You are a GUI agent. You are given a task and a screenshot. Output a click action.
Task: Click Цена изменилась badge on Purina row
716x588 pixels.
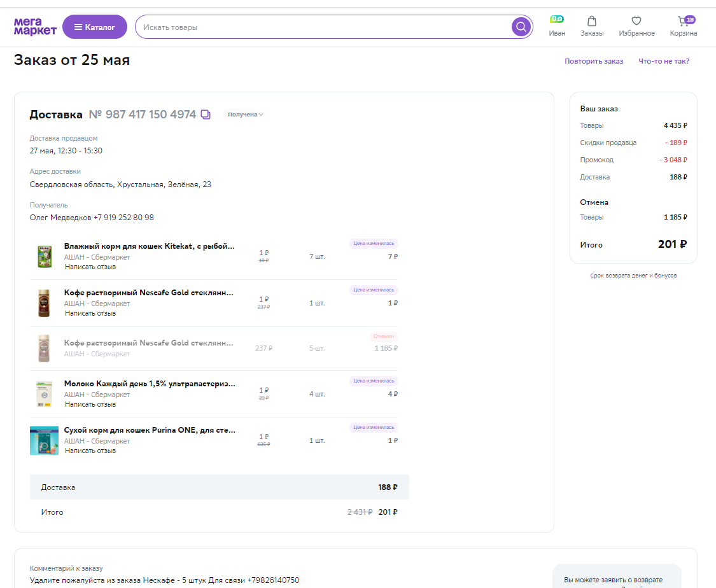click(x=374, y=427)
